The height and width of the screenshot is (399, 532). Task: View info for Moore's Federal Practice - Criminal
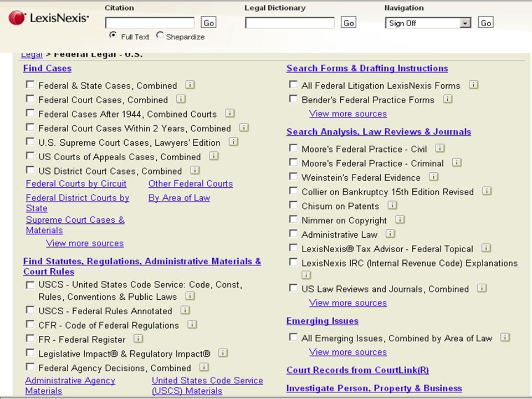[457, 162]
